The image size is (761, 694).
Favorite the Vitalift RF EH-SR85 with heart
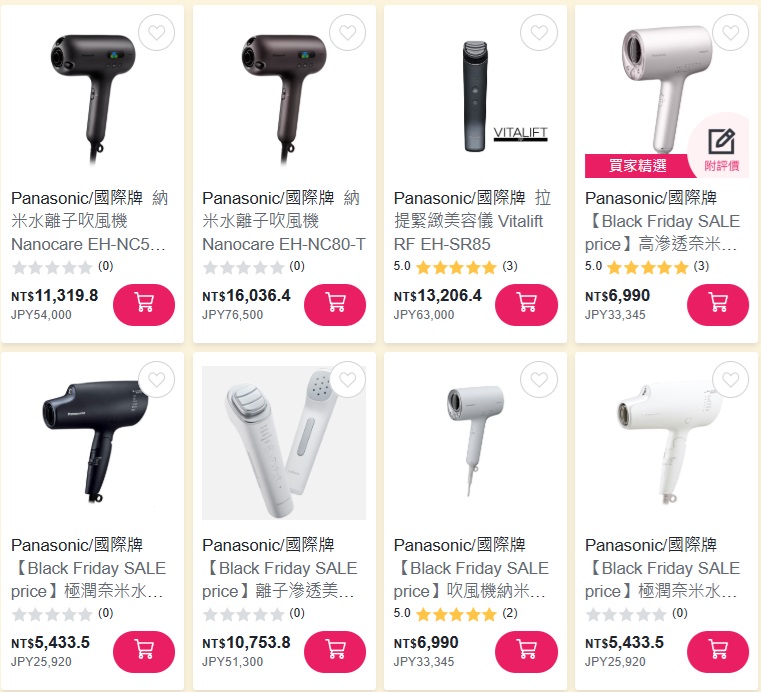(539, 33)
